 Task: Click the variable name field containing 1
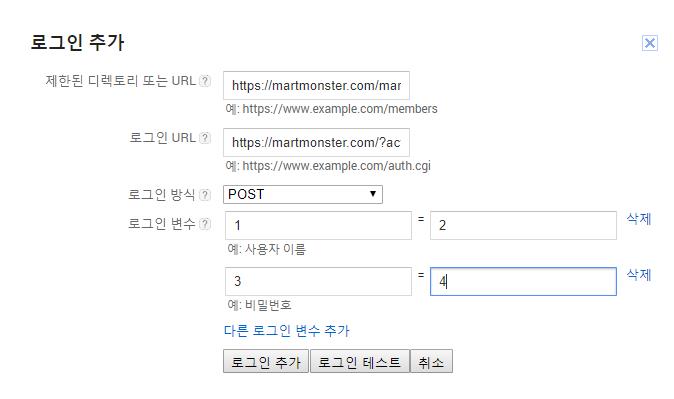pos(318,225)
